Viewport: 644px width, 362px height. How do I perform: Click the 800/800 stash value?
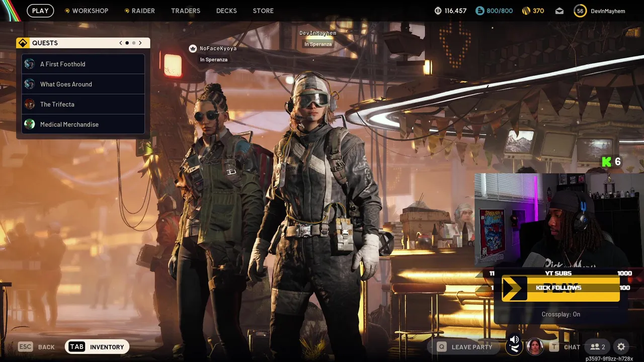(500, 11)
